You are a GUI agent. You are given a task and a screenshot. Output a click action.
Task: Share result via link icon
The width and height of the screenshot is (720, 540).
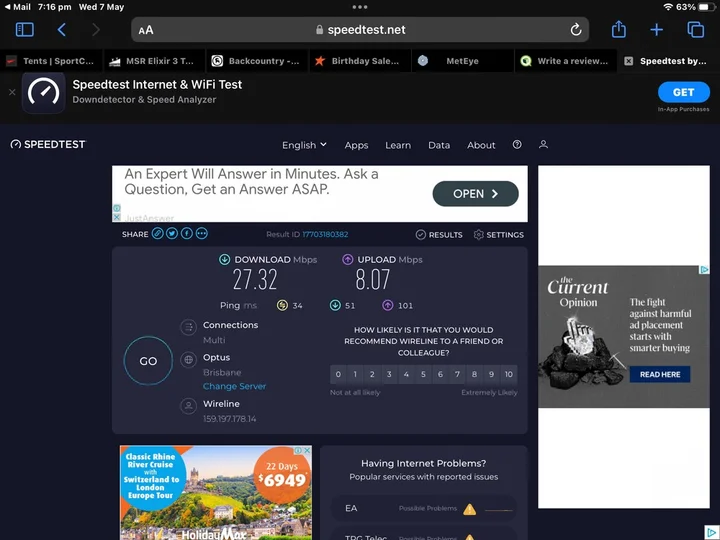tap(157, 234)
